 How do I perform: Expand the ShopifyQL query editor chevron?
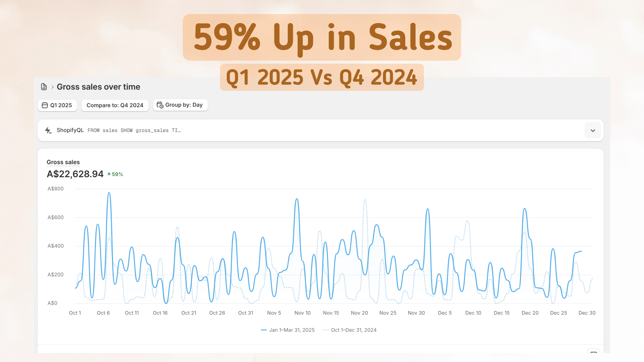pos(593,130)
